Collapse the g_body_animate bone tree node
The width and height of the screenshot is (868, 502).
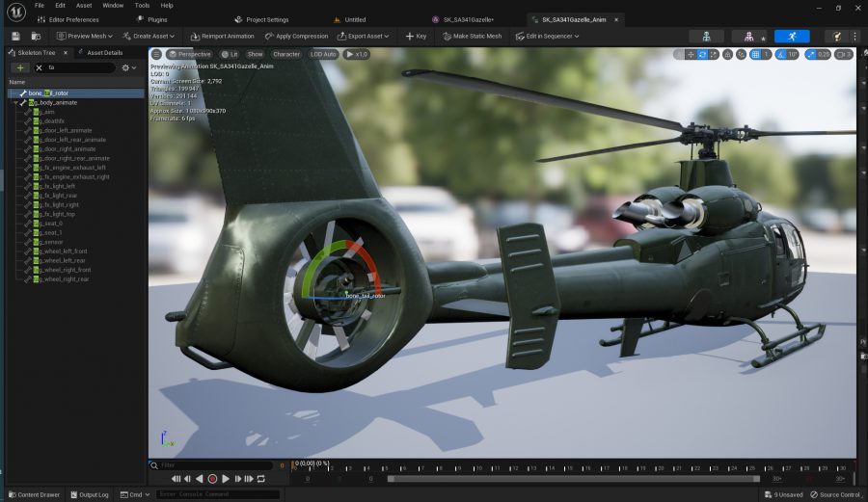click(15, 102)
